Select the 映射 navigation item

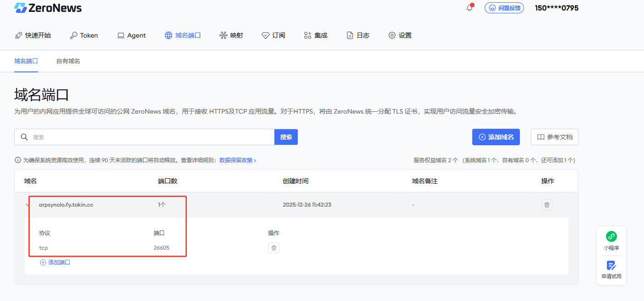231,35
